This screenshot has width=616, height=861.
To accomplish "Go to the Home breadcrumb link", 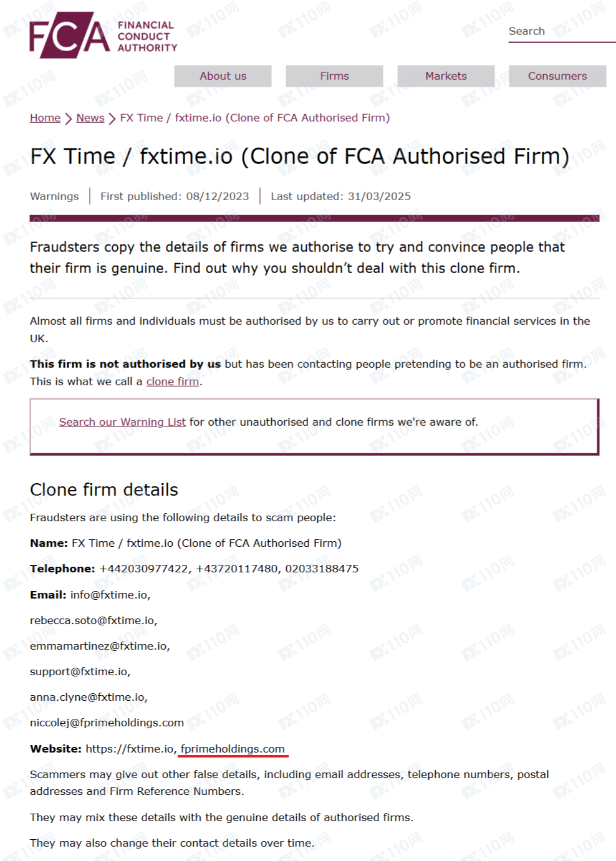I will click(x=45, y=118).
